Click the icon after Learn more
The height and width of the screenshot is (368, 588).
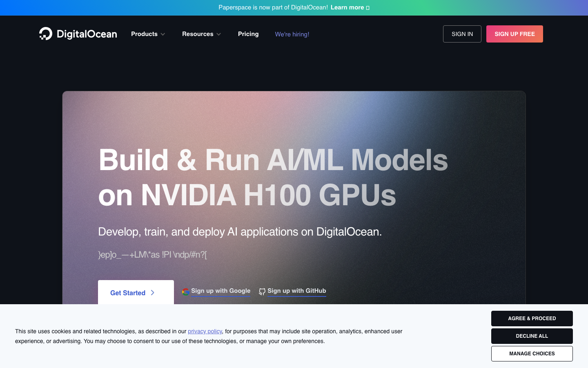[x=368, y=8]
